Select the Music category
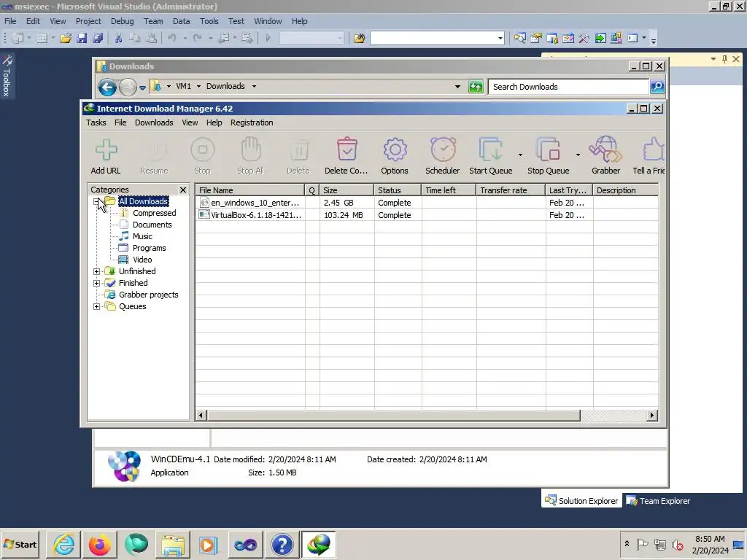Viewport: 747px width, 560px height. click(x=142, y=236)
